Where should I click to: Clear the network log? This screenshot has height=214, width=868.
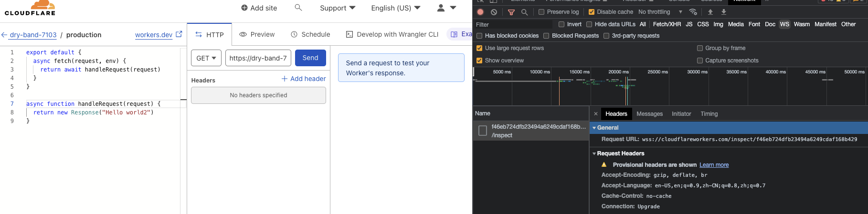click(494, 12)
